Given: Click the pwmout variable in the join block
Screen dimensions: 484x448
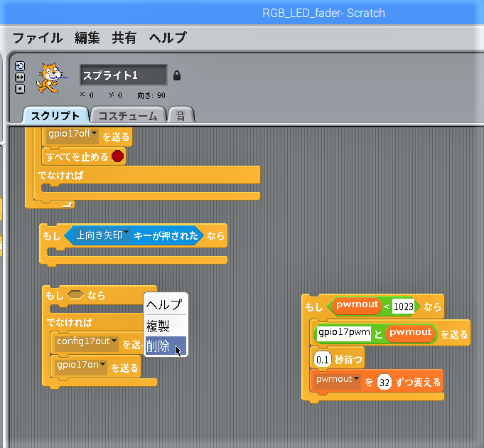Looking at the screenshot, I should point(410,334).
